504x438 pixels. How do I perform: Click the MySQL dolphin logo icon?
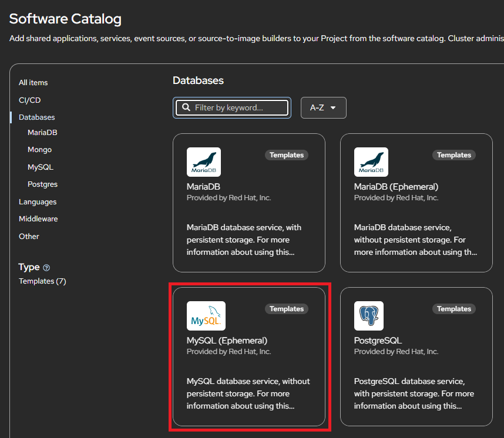(x=206, y=316)
